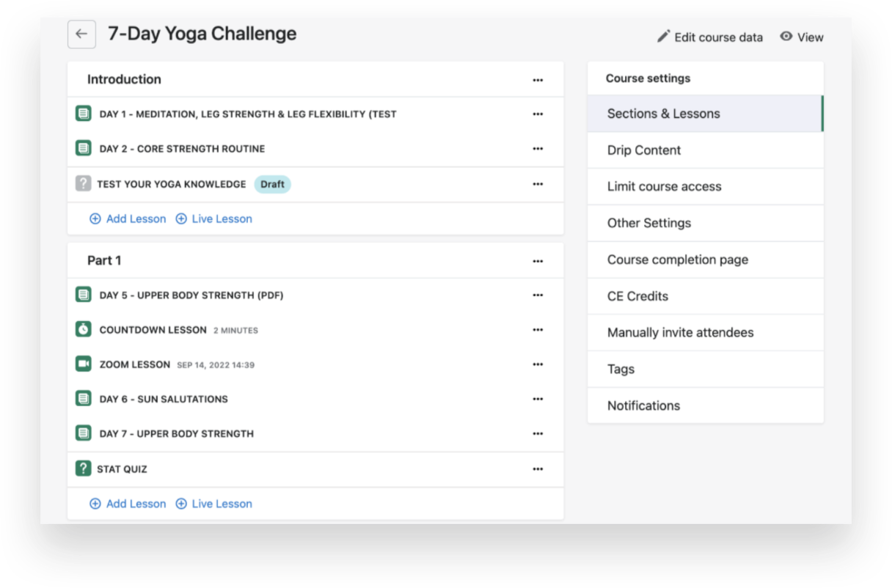The width and height of the screenshot is (892, 588).
Task: Click the pencil Edit course data icon
Action: click(x=664, y=37)
